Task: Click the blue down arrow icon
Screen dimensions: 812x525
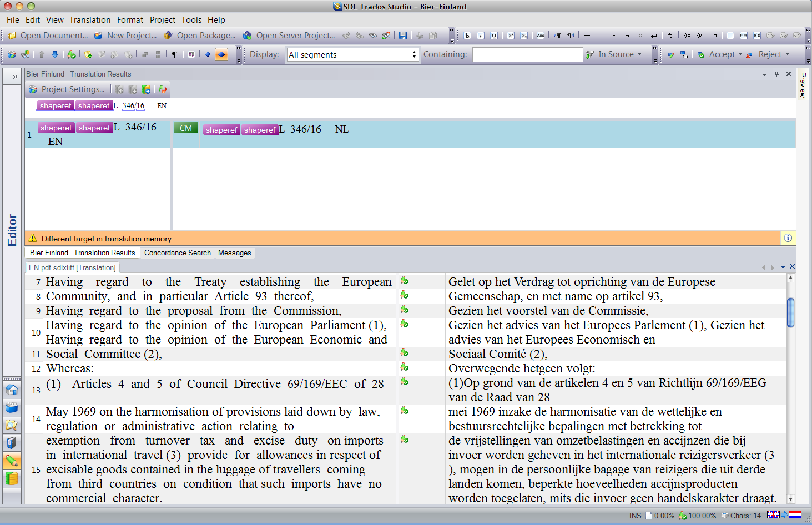Action: [55, 54]
